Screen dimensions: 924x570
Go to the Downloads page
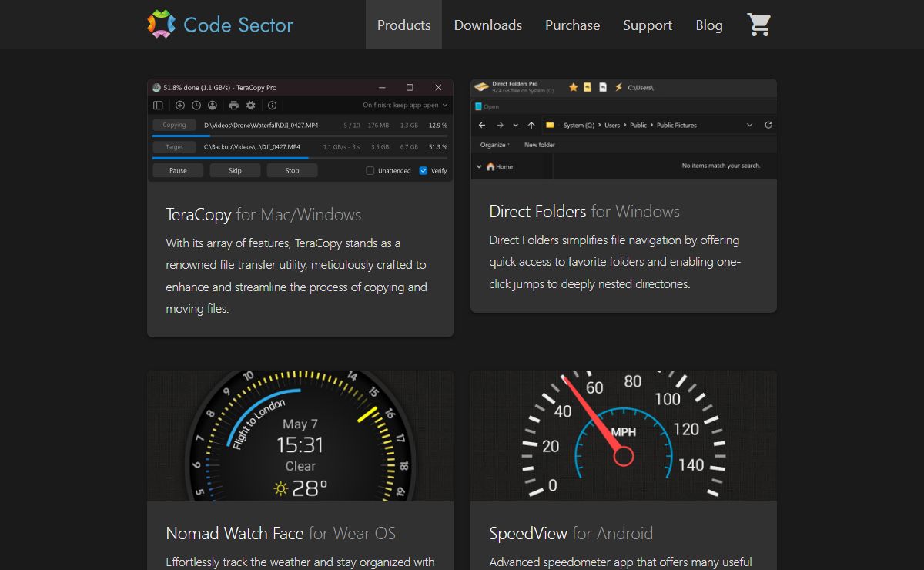tap(488, 25)
